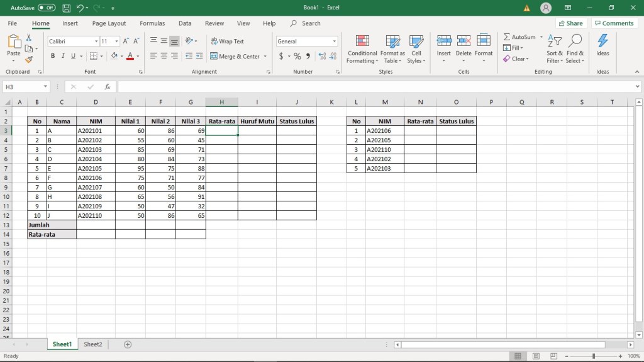Click the Percent Style icon
The width and height of the screenshot is (644, 362).
point(297,56)
